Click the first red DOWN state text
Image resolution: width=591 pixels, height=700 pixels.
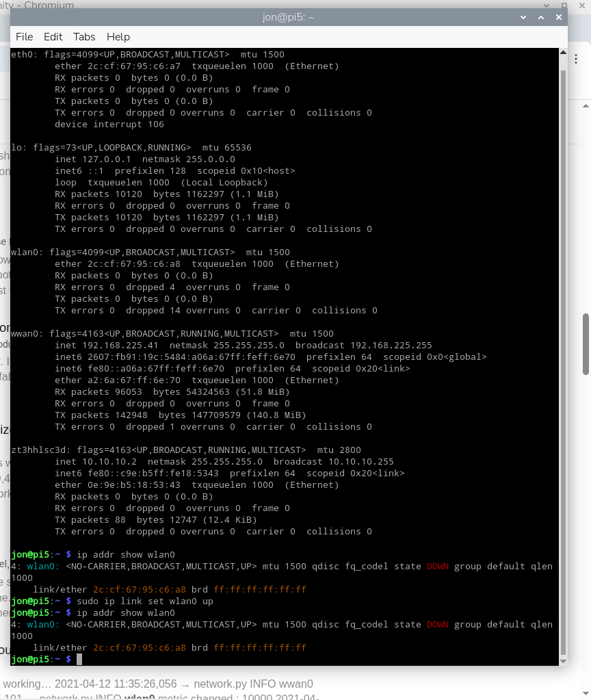[x=438, y=567]
